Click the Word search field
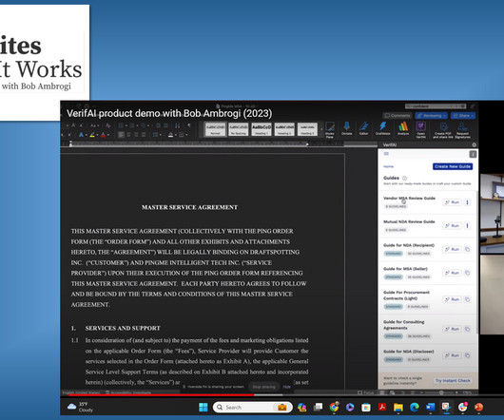The image size is (504, 420). pyautogui.click(x=436, y=106)
